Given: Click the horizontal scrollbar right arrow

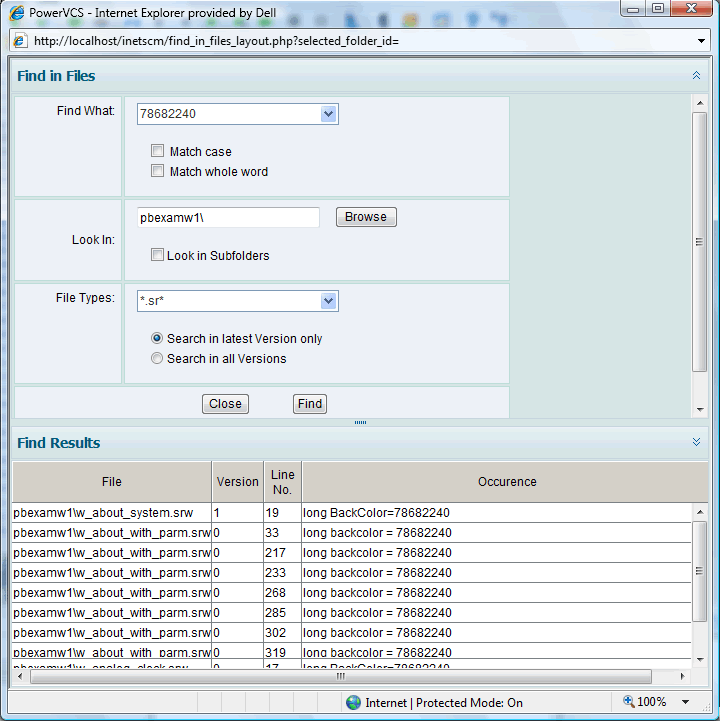Looking at the screenshot, I should point(683,676).
